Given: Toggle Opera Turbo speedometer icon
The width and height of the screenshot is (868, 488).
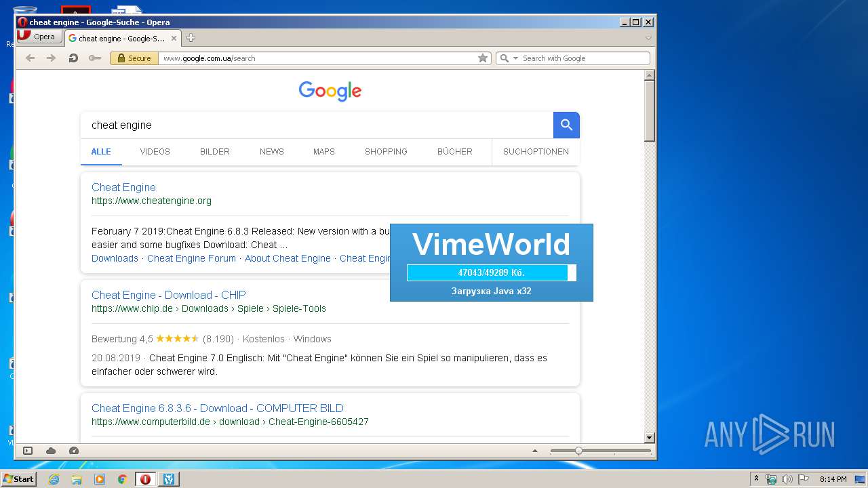Looking at the screenshot, I should coord(74,451).
